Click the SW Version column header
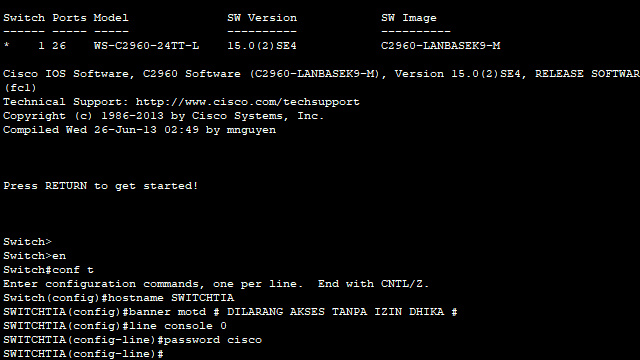Screen dimensions: 640x360 (262, 18)
